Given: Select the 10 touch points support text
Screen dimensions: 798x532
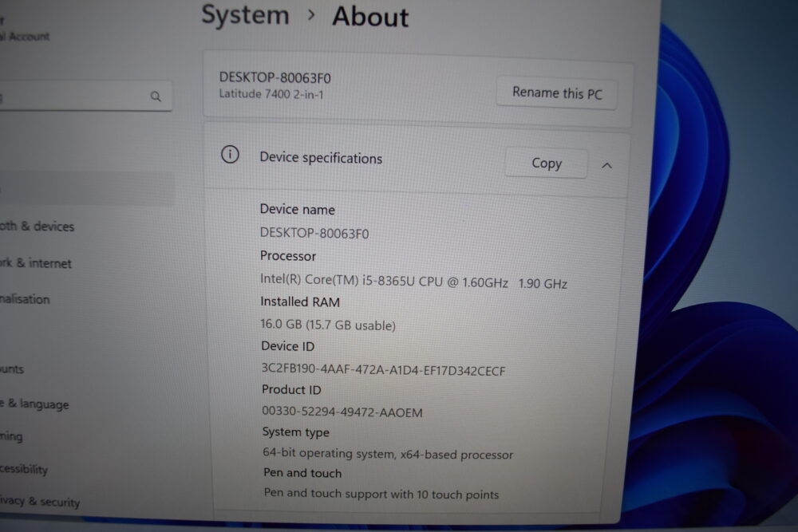Looking at the screenshot, I should click(381, 494).
